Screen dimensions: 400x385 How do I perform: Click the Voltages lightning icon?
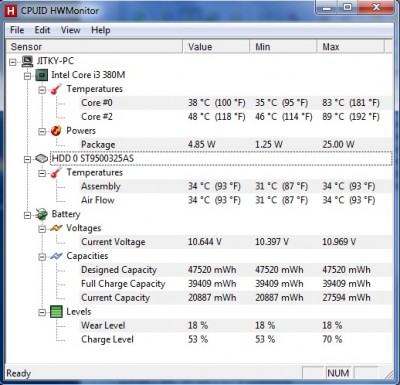[56, 228]
